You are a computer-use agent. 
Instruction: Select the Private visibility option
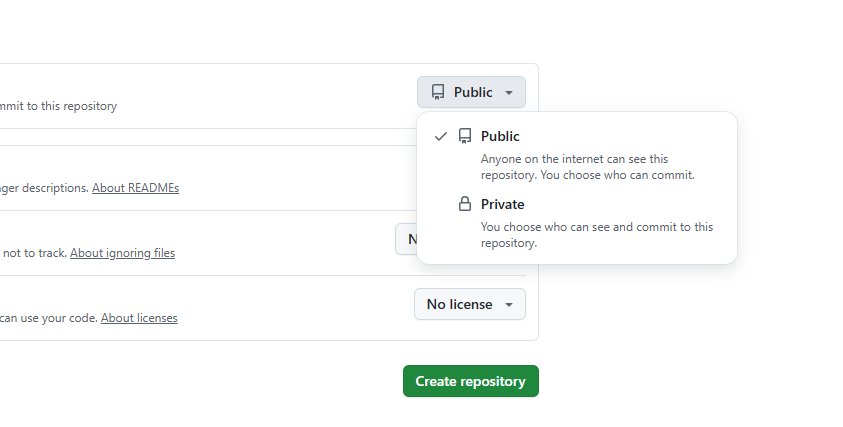502,204
